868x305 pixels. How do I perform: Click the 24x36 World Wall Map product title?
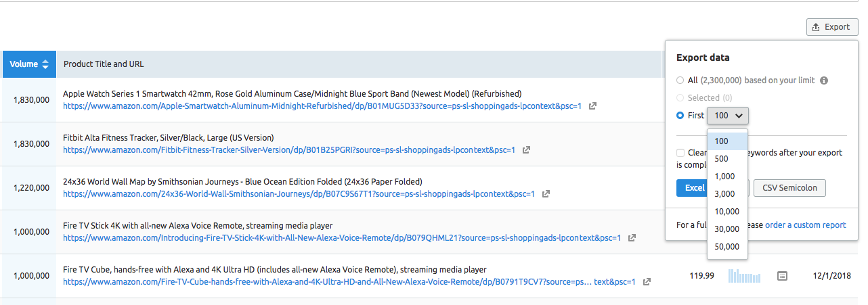pos(242,181)
